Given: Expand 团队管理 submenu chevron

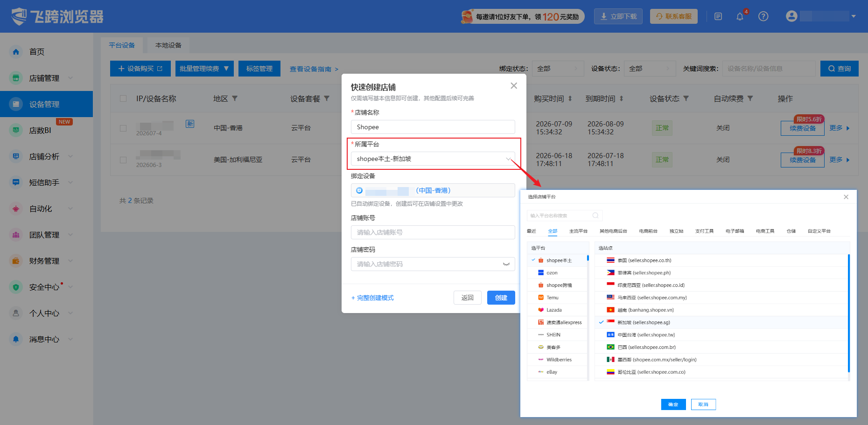Looking at the screenshot, I should [70, 235].
